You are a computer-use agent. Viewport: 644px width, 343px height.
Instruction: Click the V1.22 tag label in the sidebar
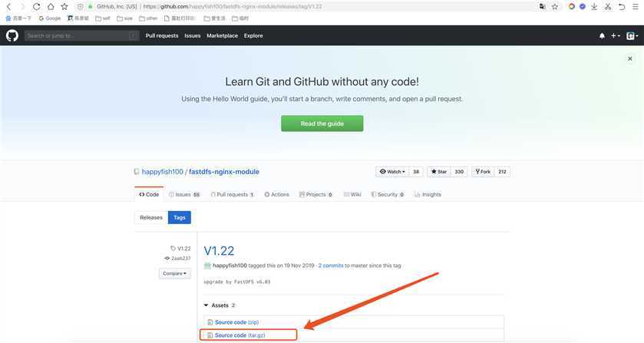coord(180,249)
